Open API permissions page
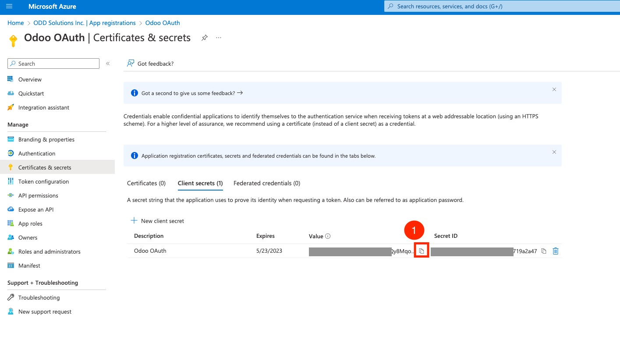620x364 pixels. tap(38, 195)
